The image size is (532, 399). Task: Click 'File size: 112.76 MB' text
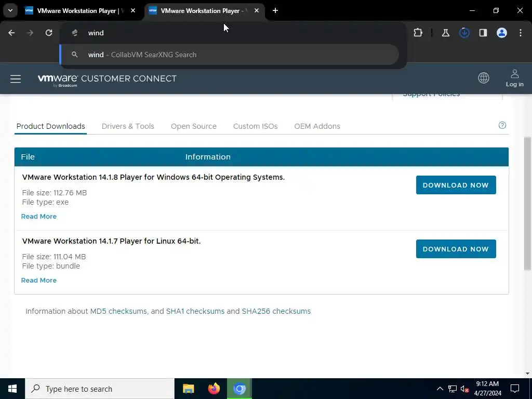(54, 193)
